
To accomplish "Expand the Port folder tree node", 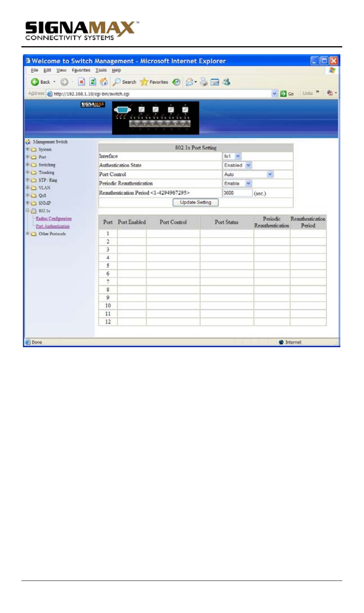I will tap(27, 157).
